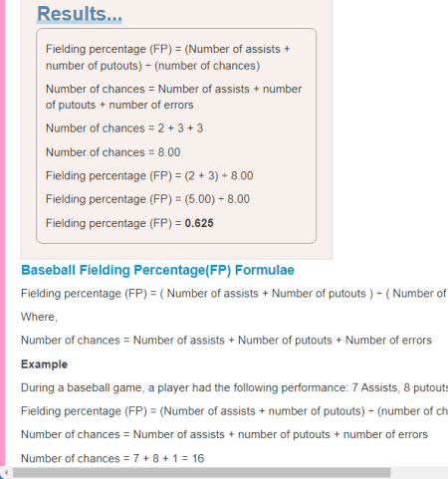Click the empty scrollbar track right of thumb
Image resolution: width=448 pixels, height=479 pixels.
tap(419, 473)
